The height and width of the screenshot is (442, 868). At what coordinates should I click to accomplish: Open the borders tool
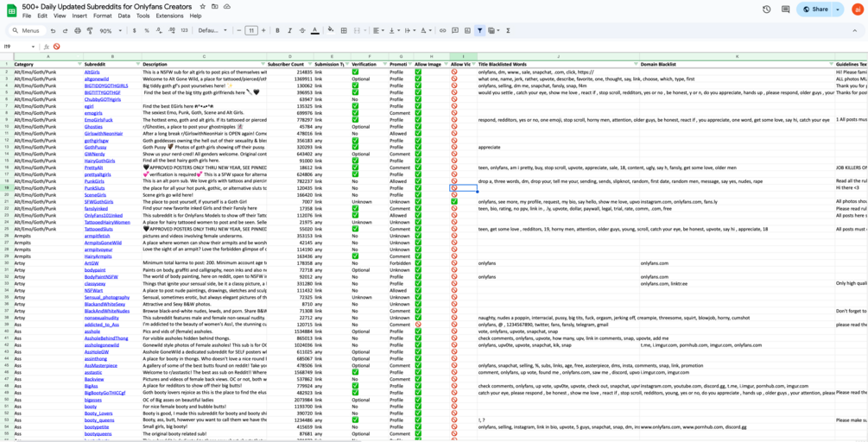(x=344, y=30)
